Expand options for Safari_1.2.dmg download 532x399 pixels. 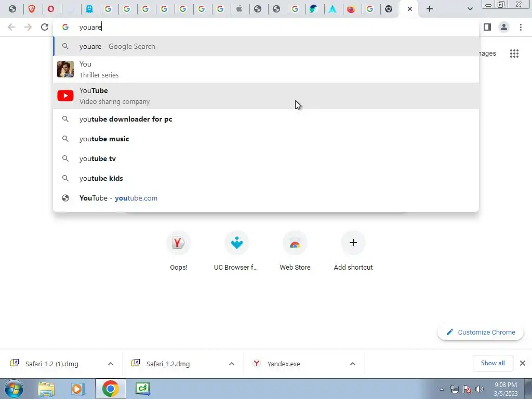pyautogui.click(x=231, y=364)
